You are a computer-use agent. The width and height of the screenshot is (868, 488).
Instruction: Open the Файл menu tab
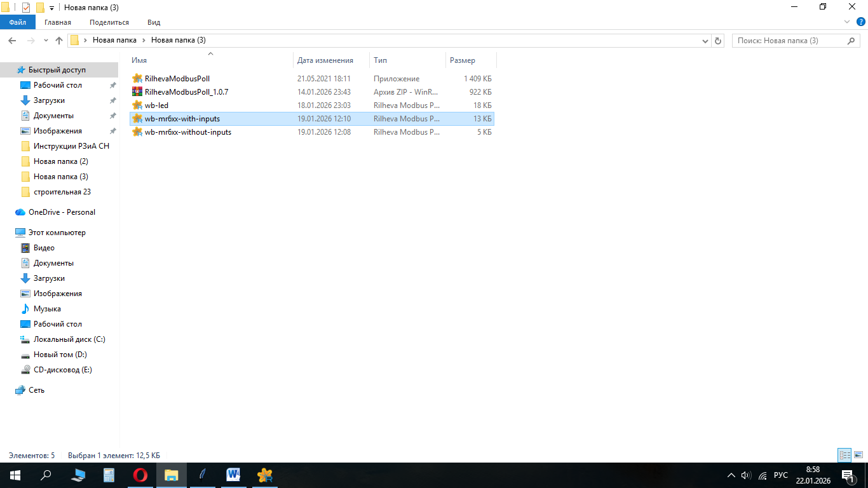(x=17, y=22)
